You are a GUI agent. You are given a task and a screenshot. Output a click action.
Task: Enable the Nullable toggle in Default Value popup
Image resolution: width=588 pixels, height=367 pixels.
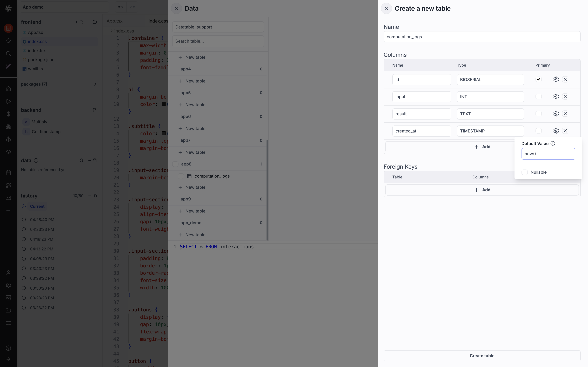[x=525, y=172]
